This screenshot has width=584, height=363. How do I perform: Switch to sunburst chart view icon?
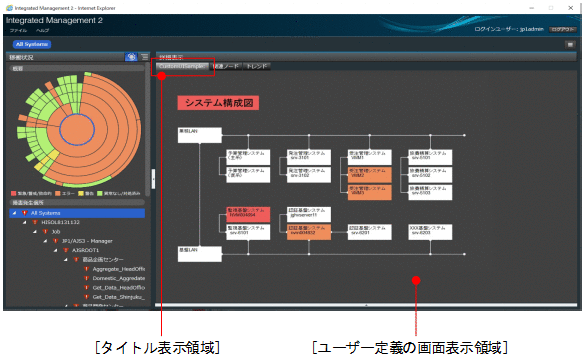131,57
